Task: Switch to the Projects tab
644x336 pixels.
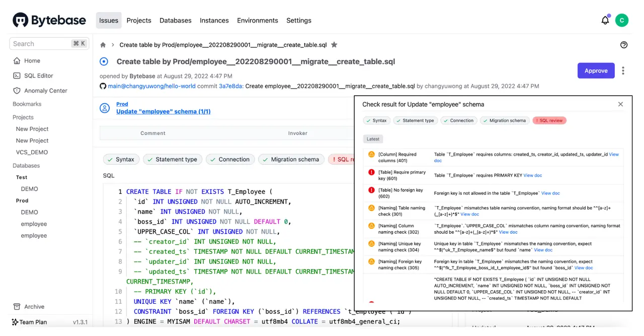Action: pyautogui.click(x=139, y=20)
